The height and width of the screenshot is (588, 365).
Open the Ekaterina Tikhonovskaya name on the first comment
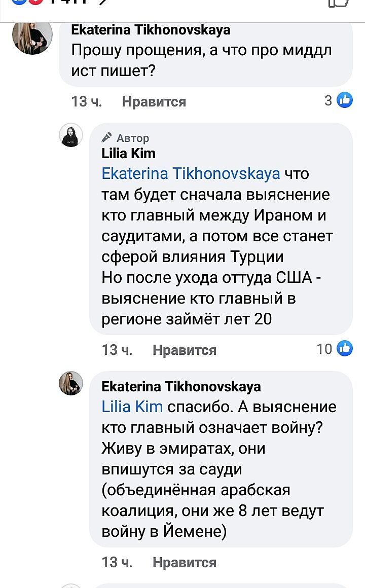(151, 30)
